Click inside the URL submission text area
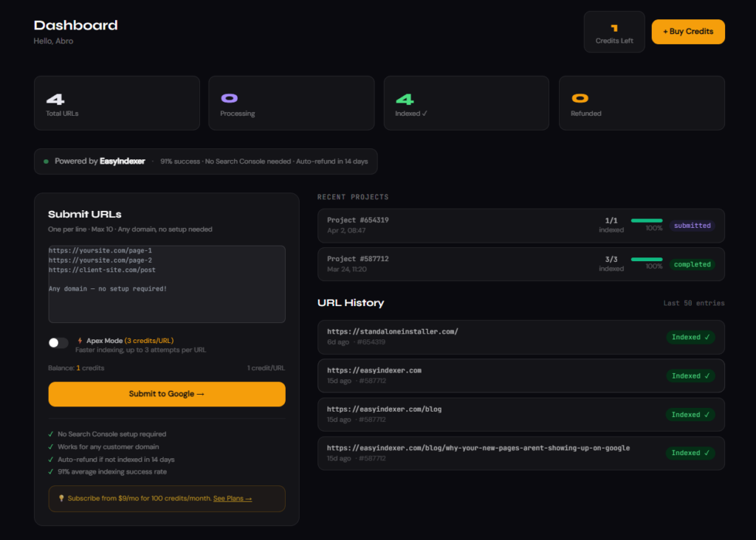756x540 pixels. tap(166, 284)
